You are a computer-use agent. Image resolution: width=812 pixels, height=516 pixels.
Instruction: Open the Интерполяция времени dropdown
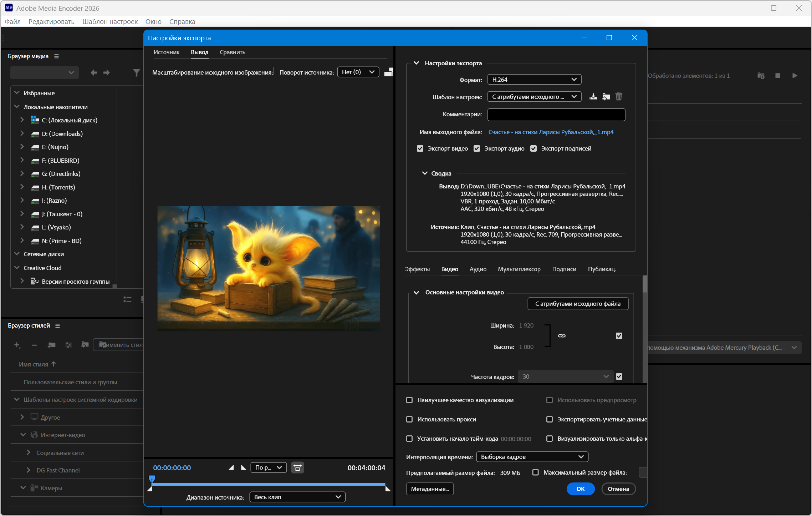point(532,457)
